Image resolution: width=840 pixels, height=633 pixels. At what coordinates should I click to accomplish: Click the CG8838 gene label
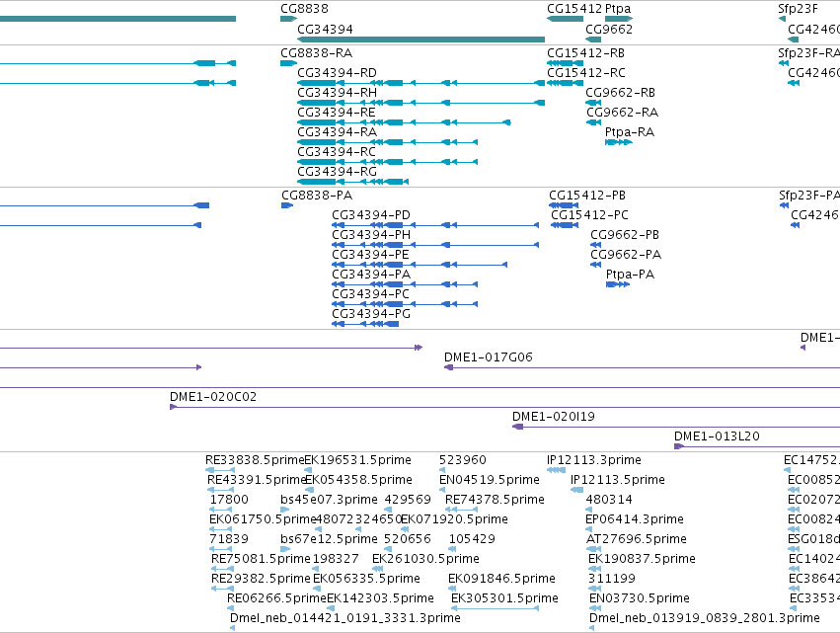[304, 9]
